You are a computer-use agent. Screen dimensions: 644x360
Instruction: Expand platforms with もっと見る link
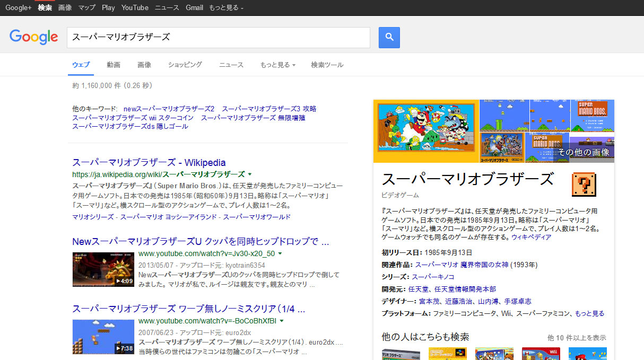[589, 313]
